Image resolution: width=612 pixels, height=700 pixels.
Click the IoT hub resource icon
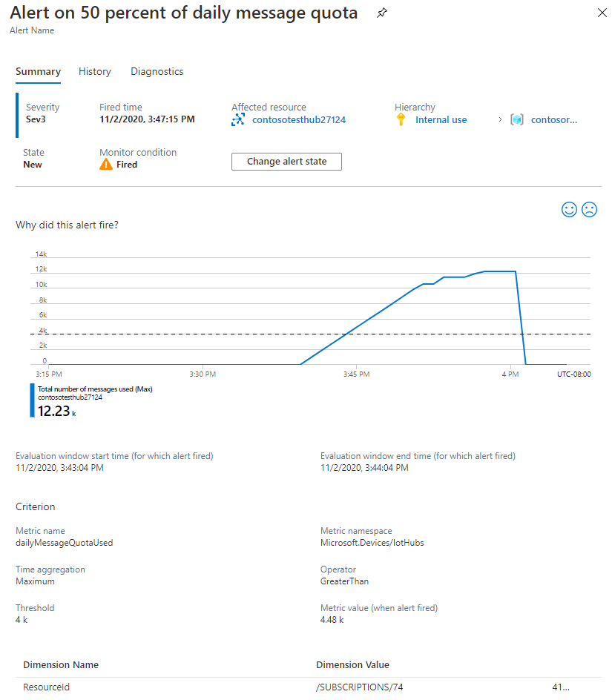(238, 120)
